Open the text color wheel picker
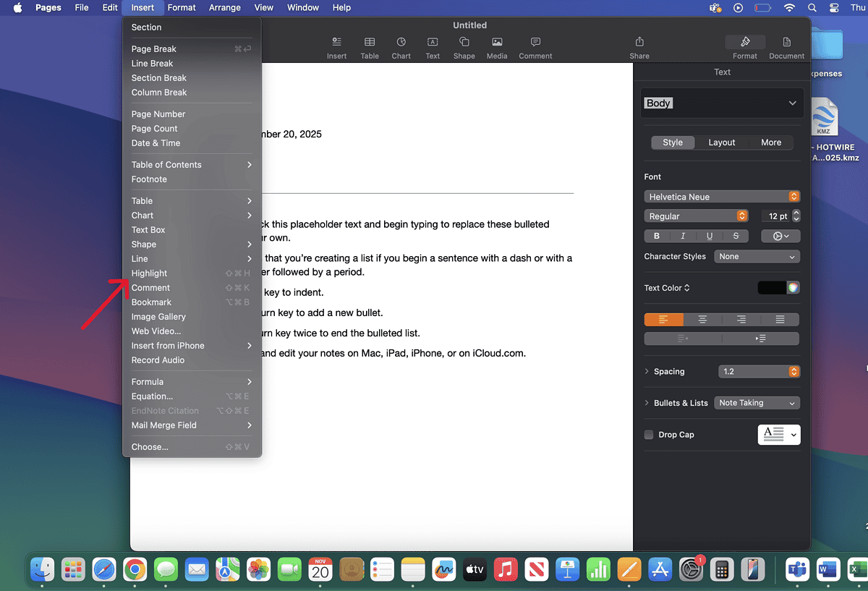 (793, 288)
